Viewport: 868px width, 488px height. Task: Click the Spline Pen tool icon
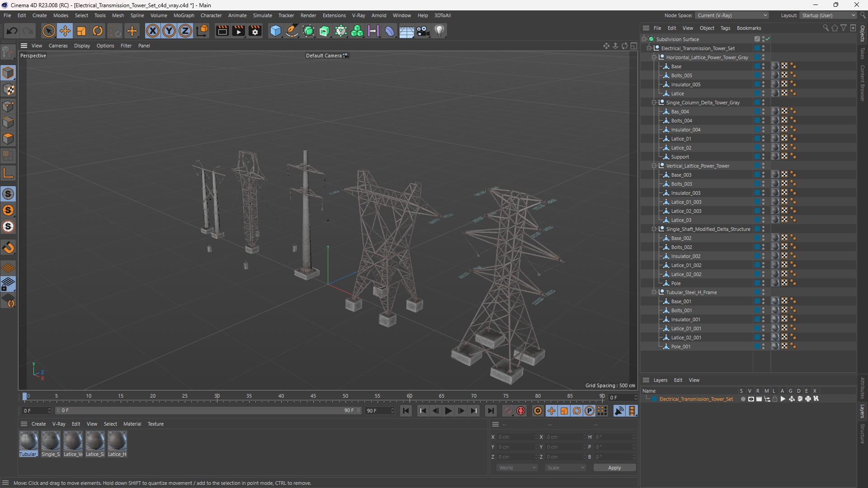point(292,31)
